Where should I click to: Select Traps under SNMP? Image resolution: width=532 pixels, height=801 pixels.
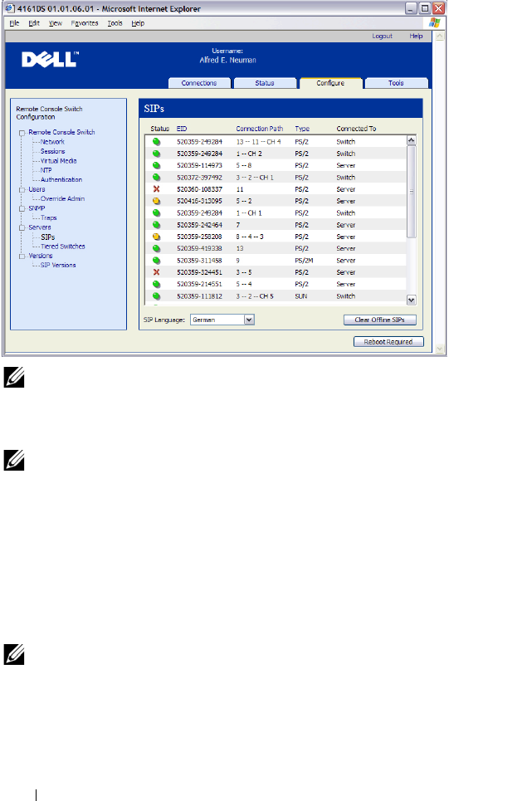click(x=49, y=217)
